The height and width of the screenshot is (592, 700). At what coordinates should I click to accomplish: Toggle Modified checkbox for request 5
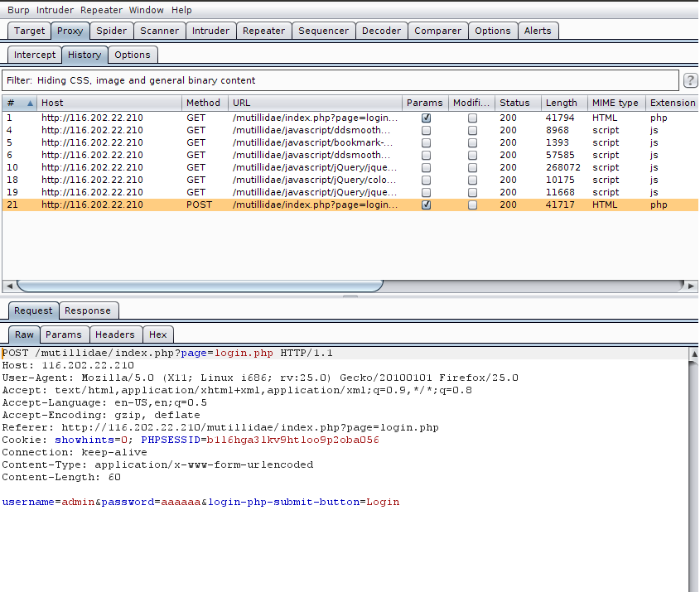pos(472,143)
